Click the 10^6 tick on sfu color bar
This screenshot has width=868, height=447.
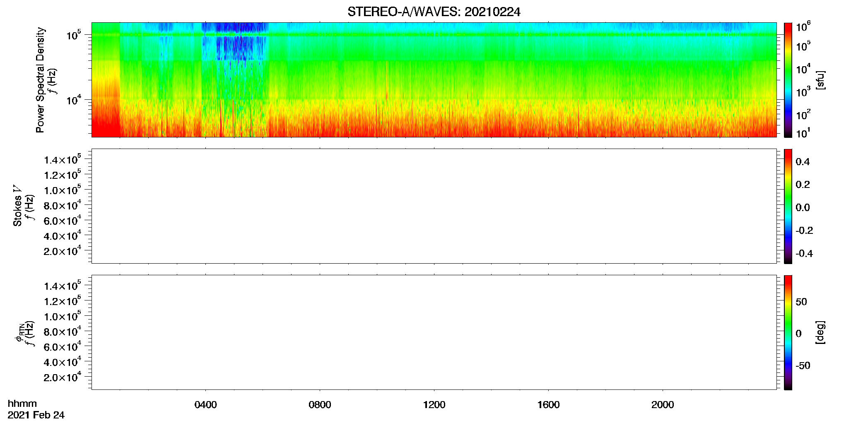[x=803, y=26]
